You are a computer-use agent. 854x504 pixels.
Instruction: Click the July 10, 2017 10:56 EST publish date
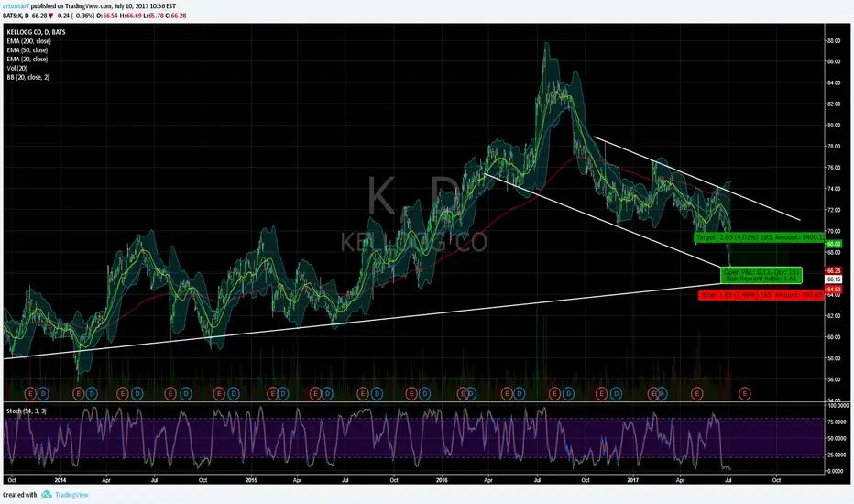[x=146, y=6]
